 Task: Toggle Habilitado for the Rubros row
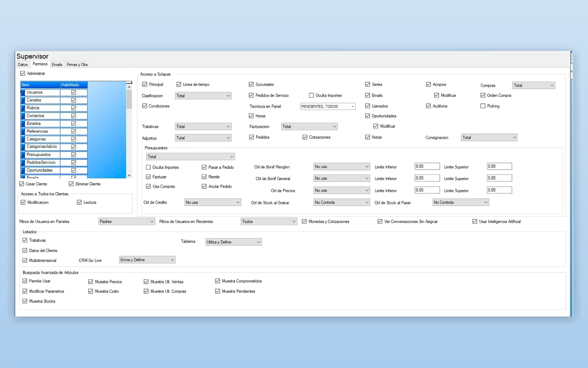pos(73,108)
